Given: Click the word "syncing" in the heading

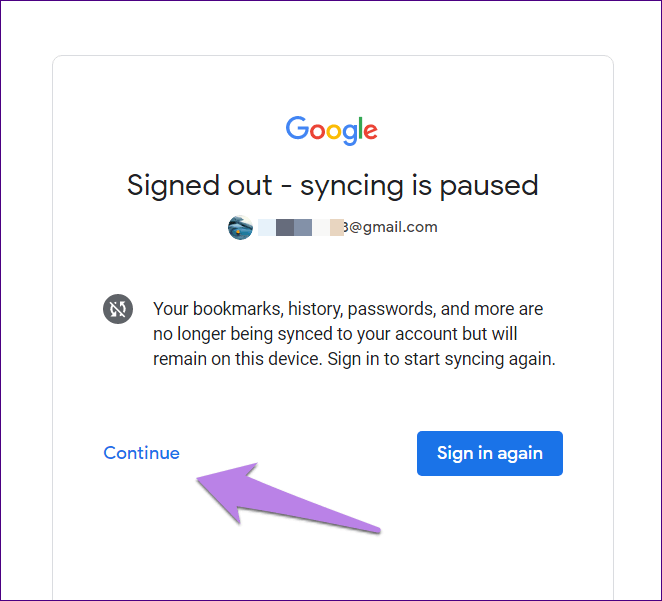Looking at the screenshot, I should click(x=346, y=185).
